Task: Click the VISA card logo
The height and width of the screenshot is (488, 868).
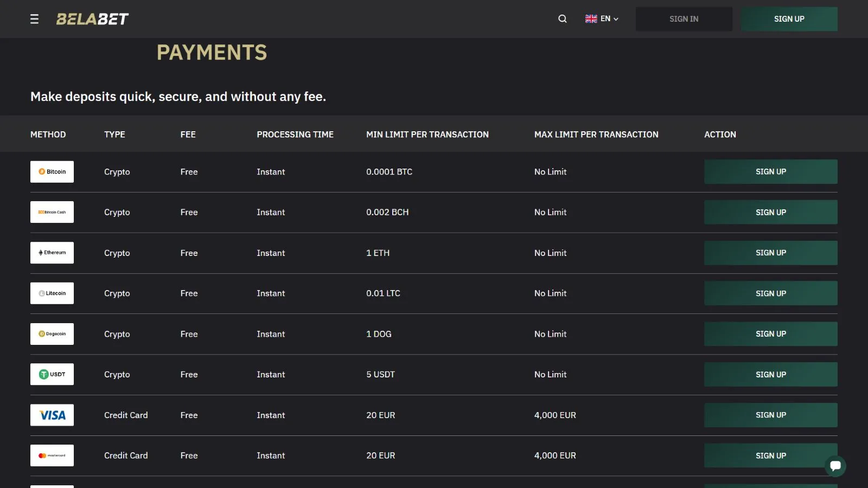Action: pos(52,415)
